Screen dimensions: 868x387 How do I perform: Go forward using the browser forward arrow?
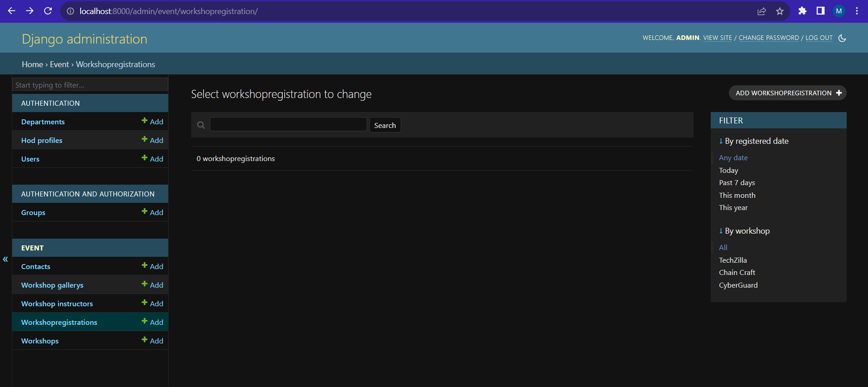click(x=29, y=11)
